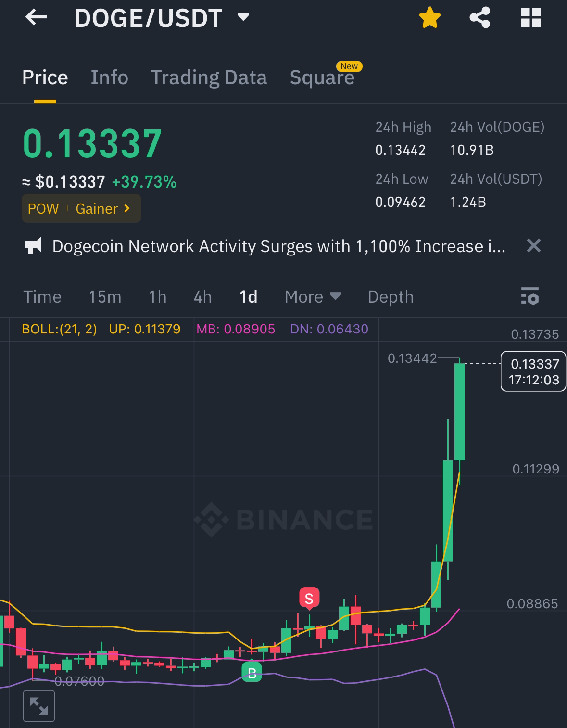Select the 15m chart interval
567x728 pixels.
click(x=105, y=297)
